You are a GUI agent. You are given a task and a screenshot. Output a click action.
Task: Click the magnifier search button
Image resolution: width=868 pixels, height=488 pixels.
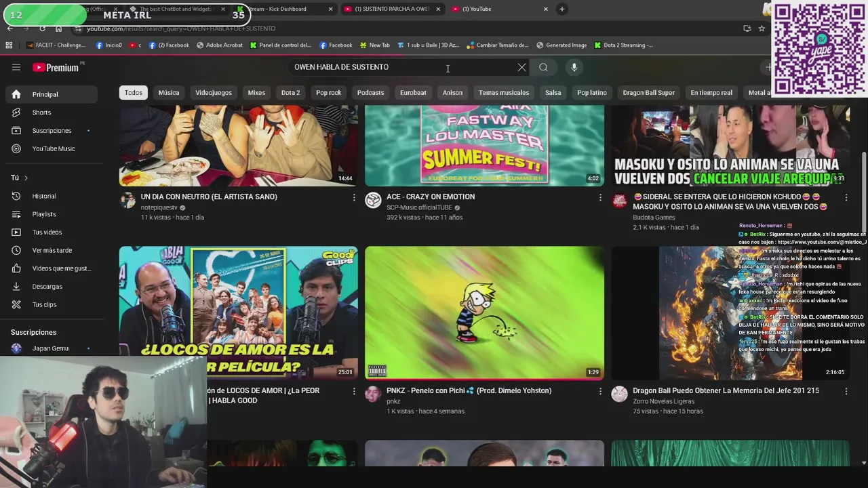(543, 67)
